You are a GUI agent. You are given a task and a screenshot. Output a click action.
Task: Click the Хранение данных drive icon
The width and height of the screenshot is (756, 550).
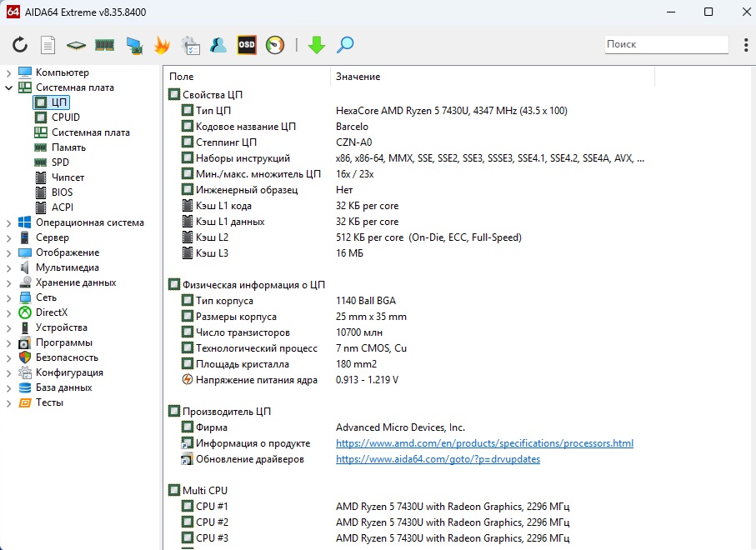(25, 282)
